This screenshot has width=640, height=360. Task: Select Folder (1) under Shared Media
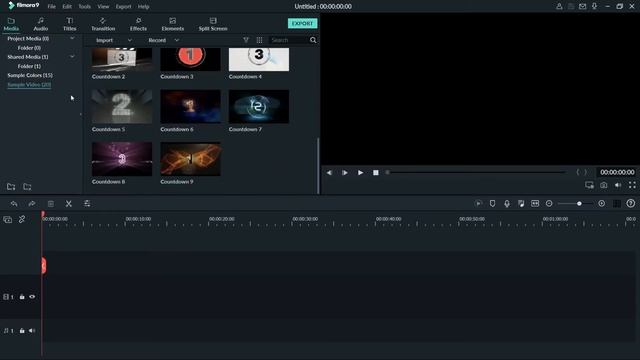point(29,66)
